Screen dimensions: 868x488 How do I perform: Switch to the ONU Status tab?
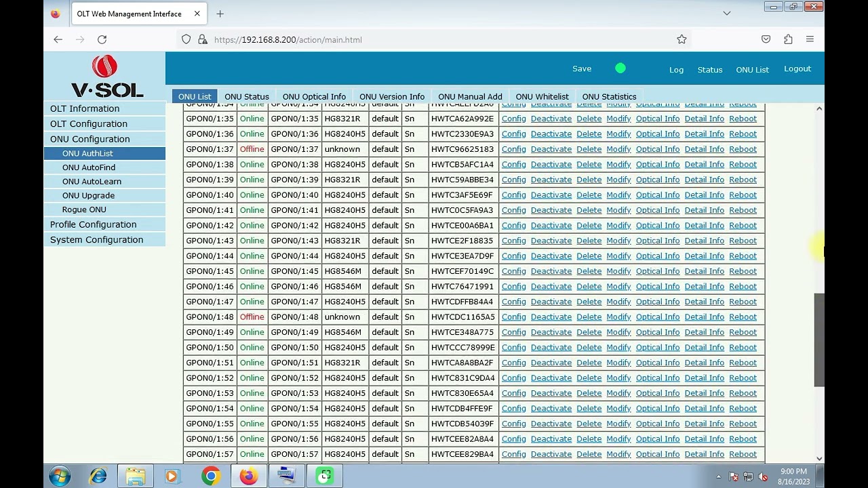coord(247,97)
